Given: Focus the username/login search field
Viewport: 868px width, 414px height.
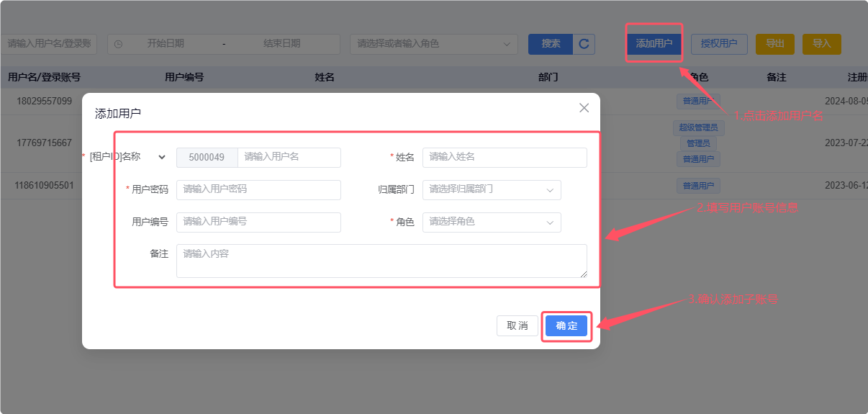Looking at the screenshot, I should (x=48, y=44).
